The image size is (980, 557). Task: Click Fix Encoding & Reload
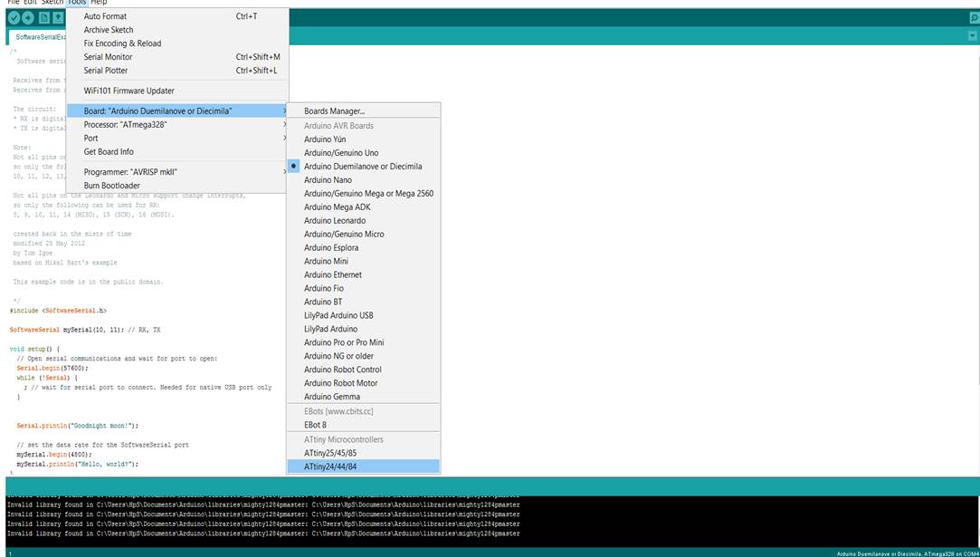176,43
